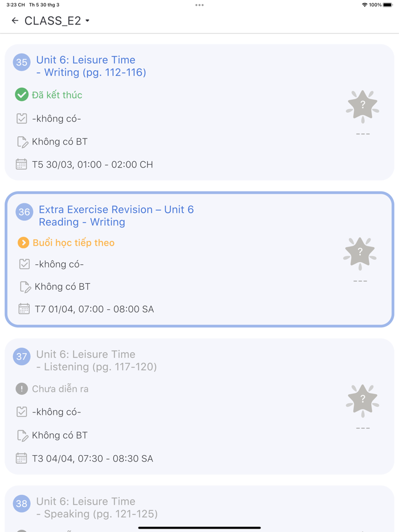Click the question star icon on Extra Exercise Revision card
This screenshot has width=399, height=532.
(x=360, y=252)
